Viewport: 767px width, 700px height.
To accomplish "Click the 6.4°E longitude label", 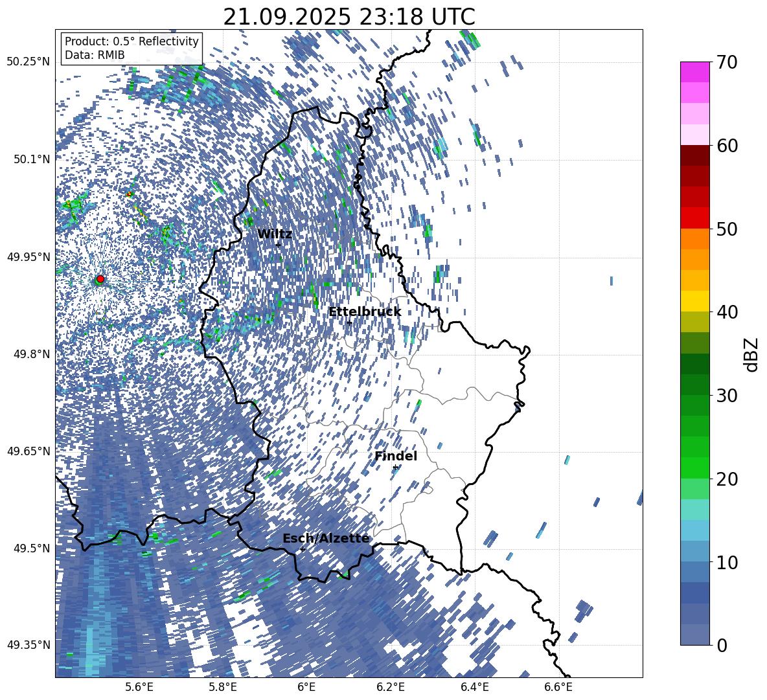I will pyautogui.click(x=474, y=687).
